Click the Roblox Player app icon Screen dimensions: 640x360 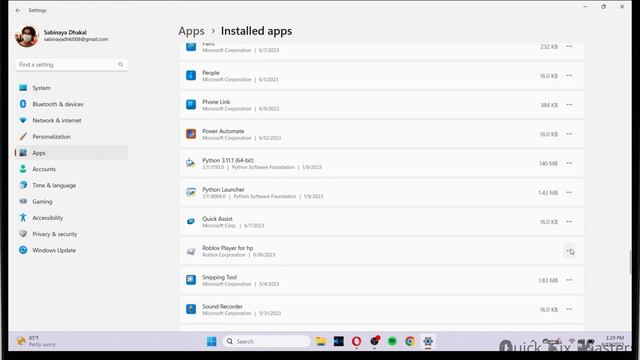[x=191, y=251]
